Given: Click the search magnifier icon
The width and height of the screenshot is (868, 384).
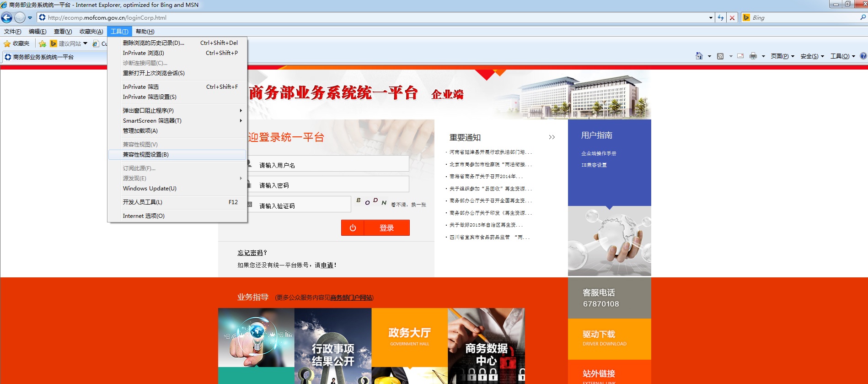Looking at the screenshot, I should click(863, 17).
